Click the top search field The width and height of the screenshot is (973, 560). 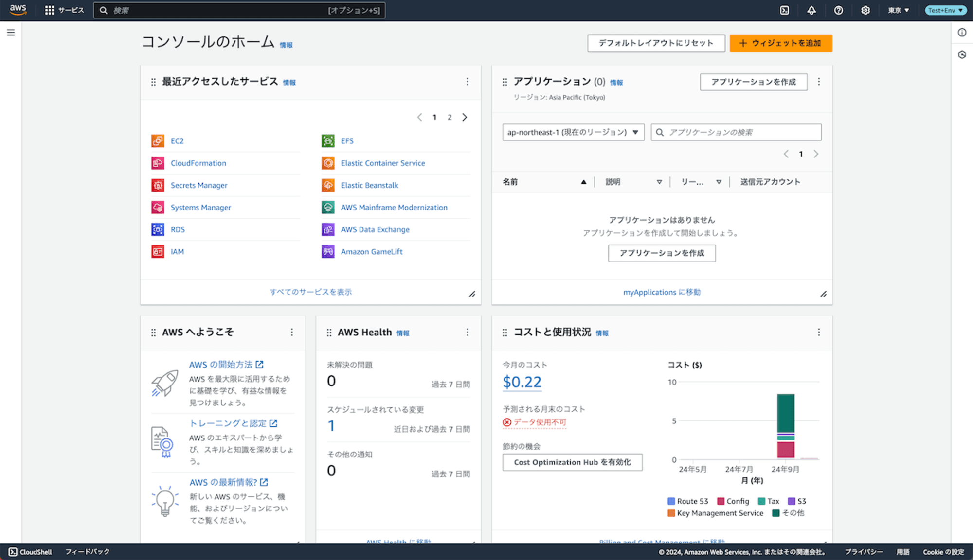pyautogui.click(x=239, y=10)
